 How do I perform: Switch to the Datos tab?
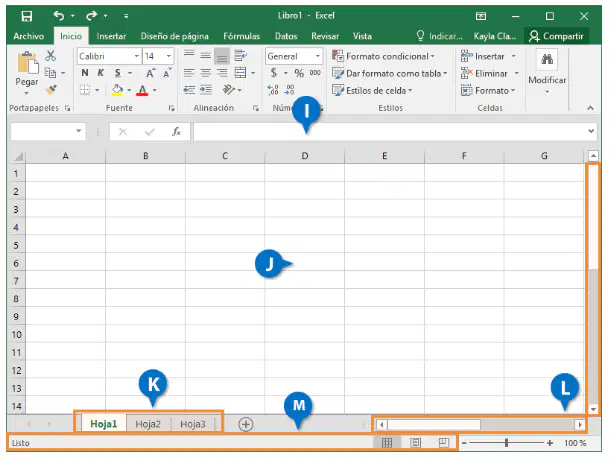pyautogui.click(x=286, y=36)
